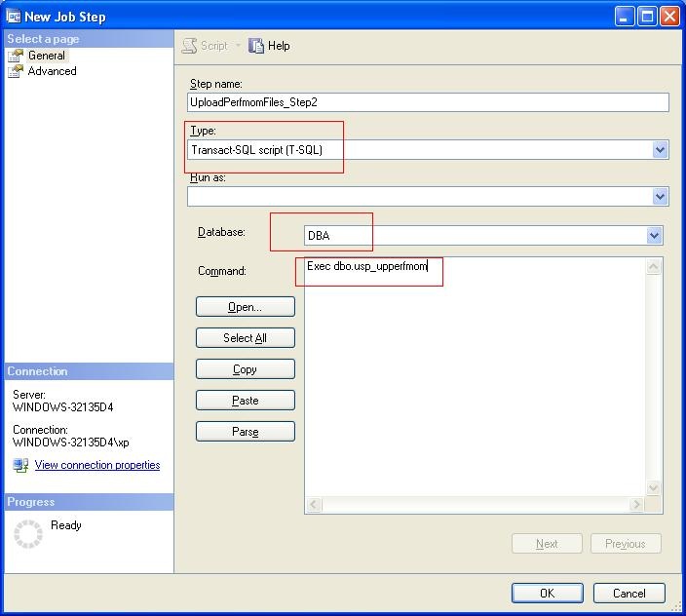Click the command box horizontal scrollbar right arrow

636,505
